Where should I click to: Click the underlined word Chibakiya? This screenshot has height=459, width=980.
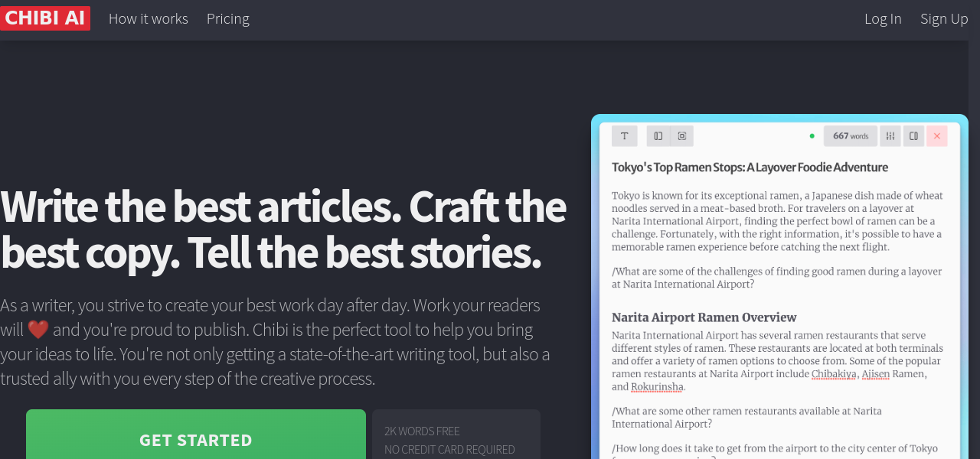tap(834, 374)
